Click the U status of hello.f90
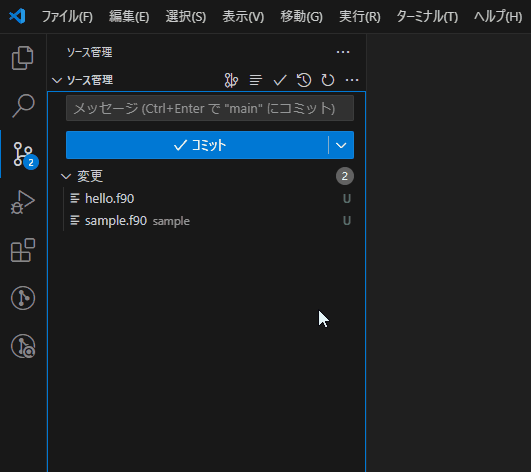Viewport: 531px width, 472px height. click(x=347, y=198)
